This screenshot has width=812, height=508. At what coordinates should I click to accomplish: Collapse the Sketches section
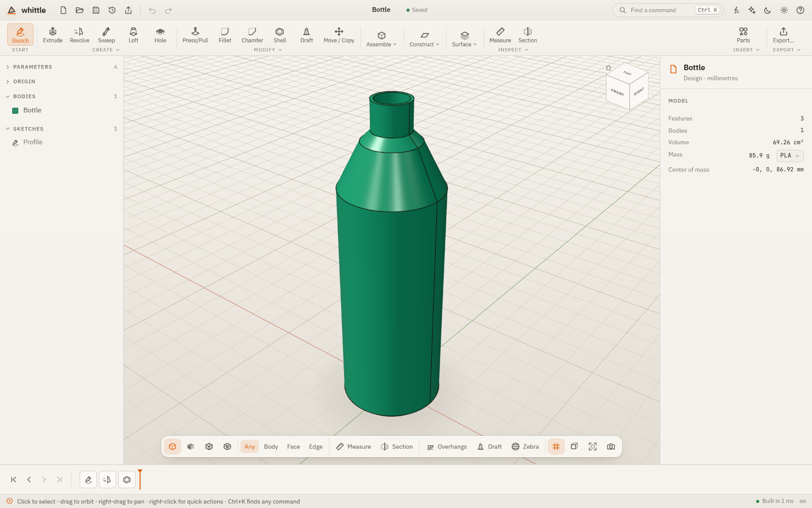pos(61,129)
